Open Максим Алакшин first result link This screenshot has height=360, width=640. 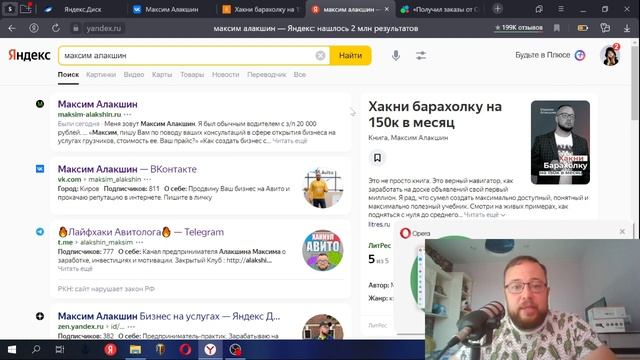click(98, 104)
